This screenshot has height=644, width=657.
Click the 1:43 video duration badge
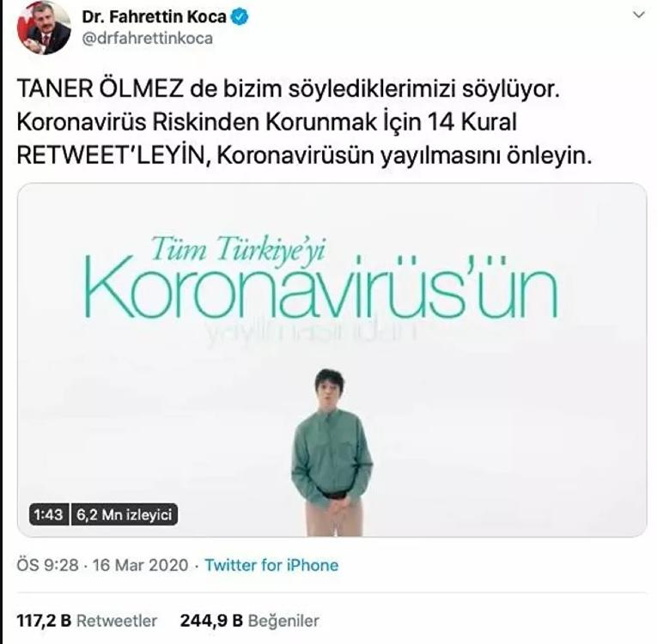pyautogui.click(x=49, y=514)
